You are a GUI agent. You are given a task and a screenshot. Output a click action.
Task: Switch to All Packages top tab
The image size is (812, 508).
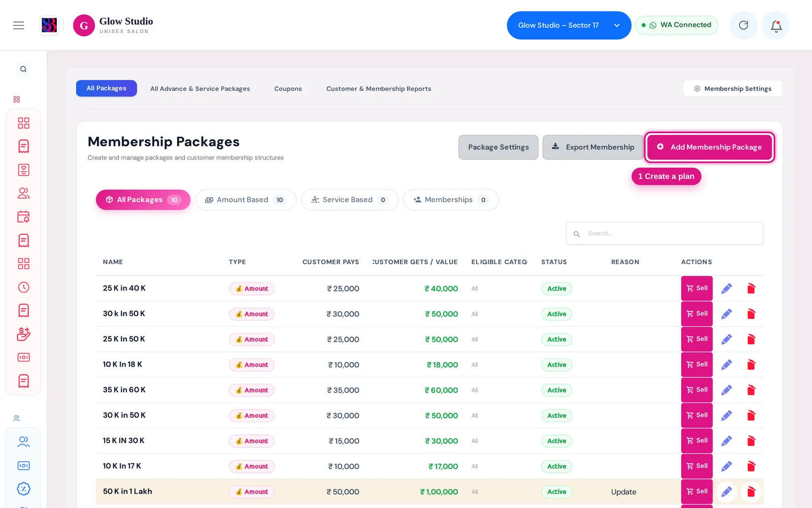tap(107, 88)
